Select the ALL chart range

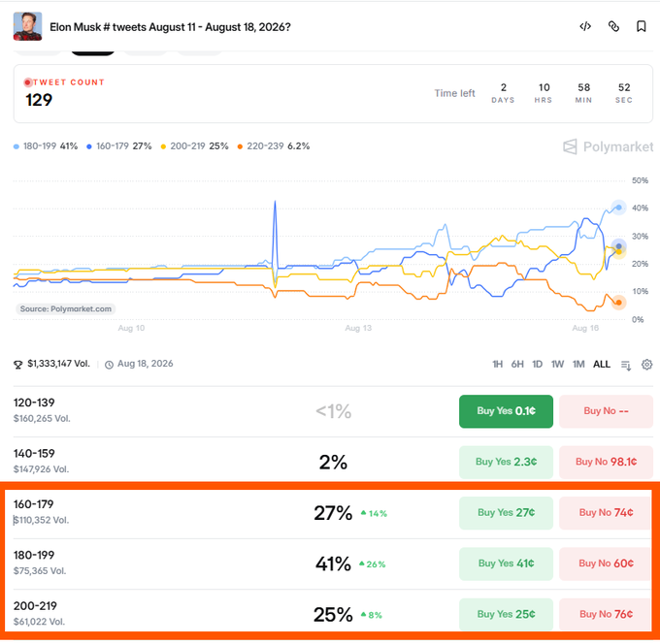(602, 364)
